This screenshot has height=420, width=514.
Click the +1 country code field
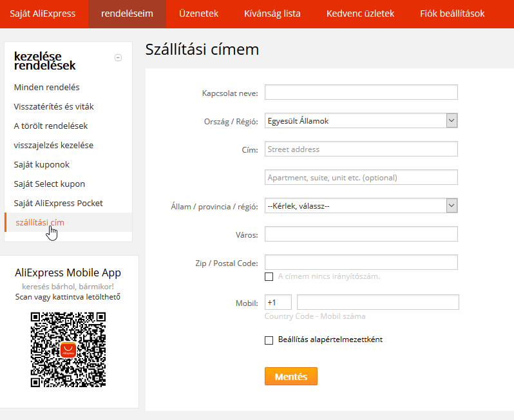point(278,302)
